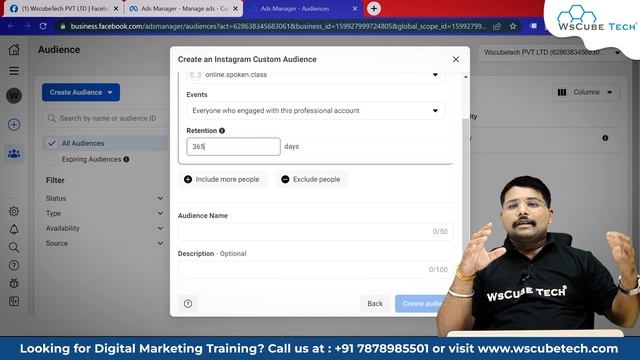Click the account avatar in sidebar

(x=14, y=96)
